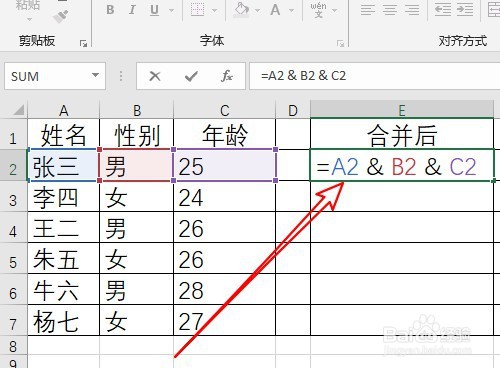Open font color dropdown arrow

click(x=291, y=10)
